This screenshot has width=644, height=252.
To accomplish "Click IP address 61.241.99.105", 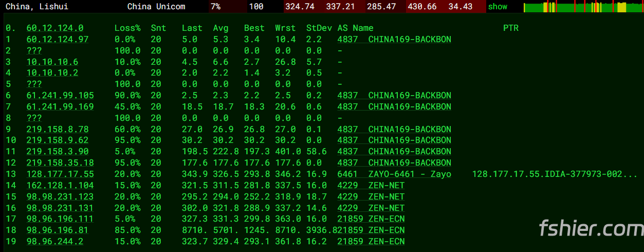I will [x=60, y=95].
